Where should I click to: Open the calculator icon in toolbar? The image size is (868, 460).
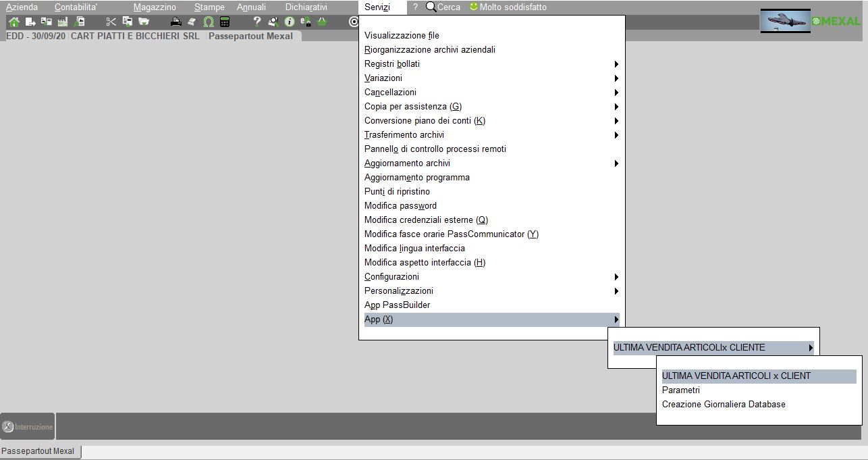[x=225, y=22]
